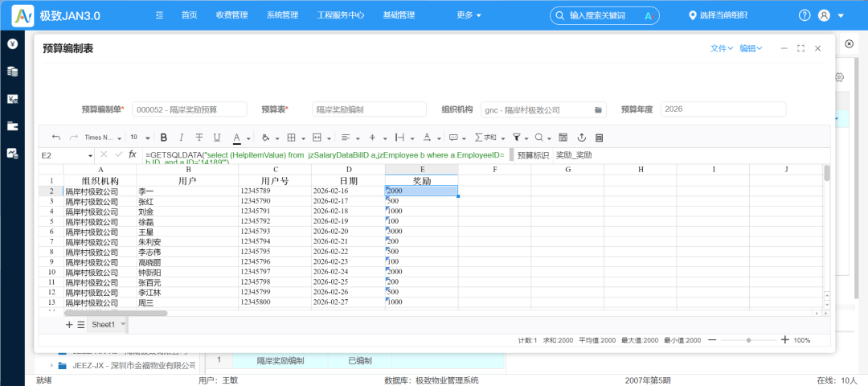Open the 编辑 dropdown menu
This screenshot has height=386, width=868.
click(751, 49)
